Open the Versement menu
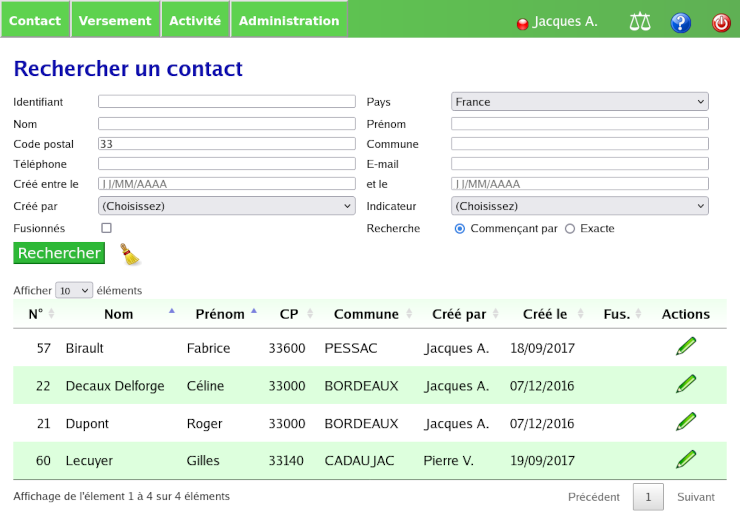This screenshot has height=526, width=740. (x=115, y=20)
